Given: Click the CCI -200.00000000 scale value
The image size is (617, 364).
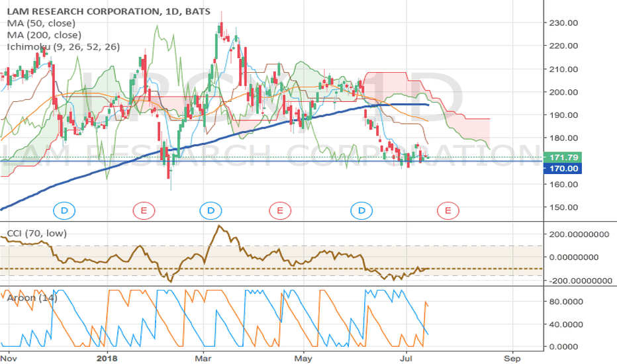Looking at the screenshot, I should (x=581, y=281).
